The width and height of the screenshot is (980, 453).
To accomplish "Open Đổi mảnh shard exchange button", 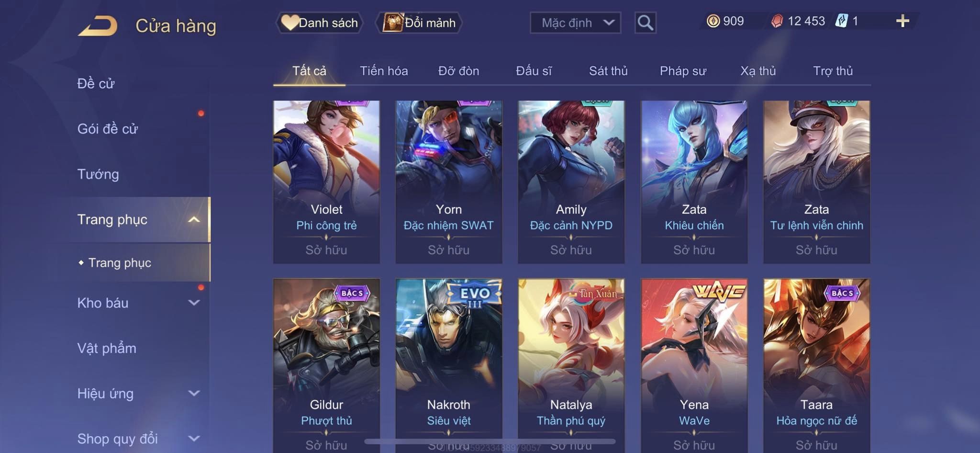I will click(x=419, y=23).
